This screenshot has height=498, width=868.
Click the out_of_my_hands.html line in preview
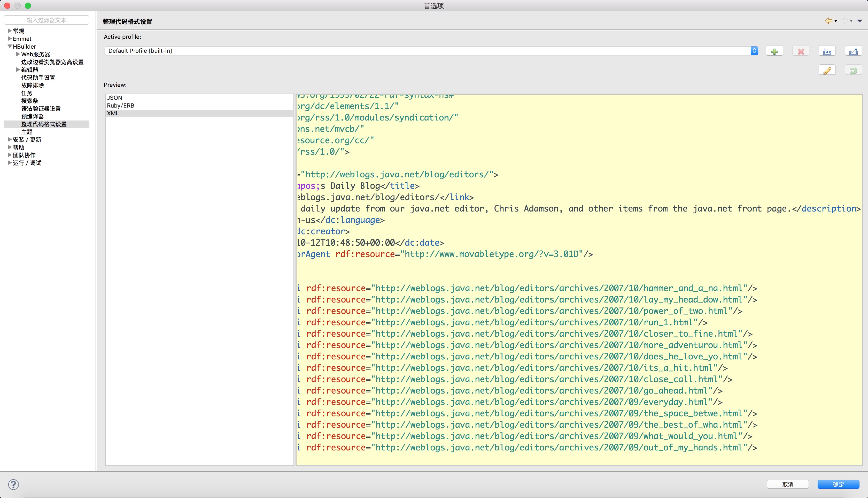pos(527,447)
